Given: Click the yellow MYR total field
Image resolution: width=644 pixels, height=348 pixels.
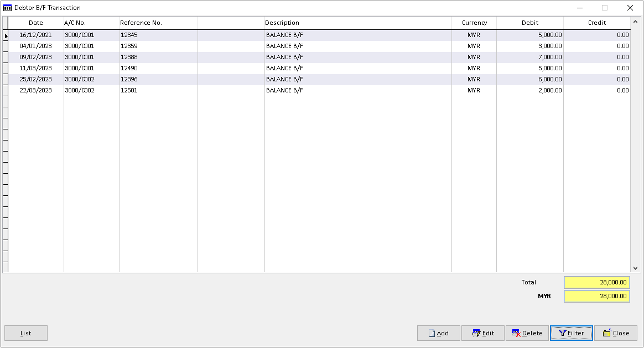Looking at the screenshot, I should tap(596, 296).
